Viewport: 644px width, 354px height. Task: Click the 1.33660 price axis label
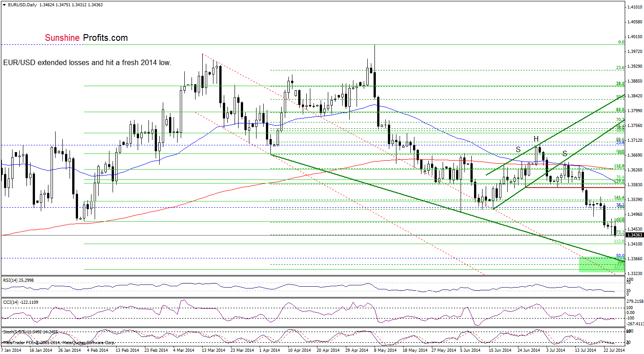635,259
